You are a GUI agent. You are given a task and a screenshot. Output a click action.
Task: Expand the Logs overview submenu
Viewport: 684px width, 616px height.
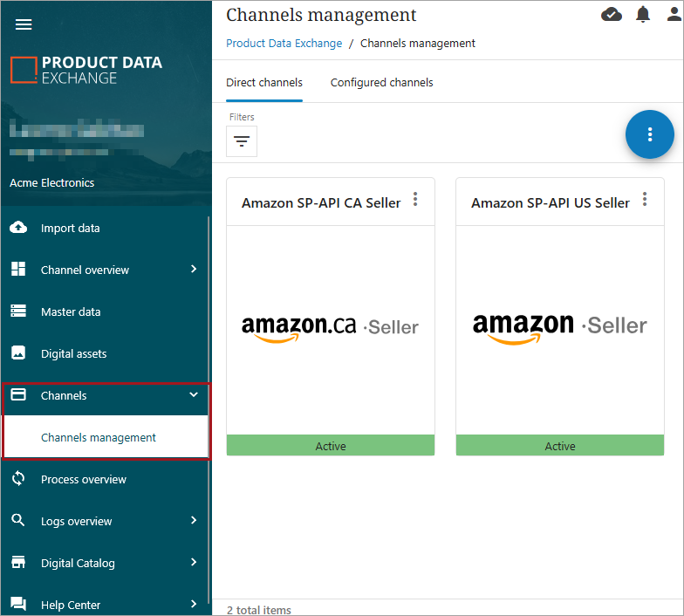tap(194, 521)
